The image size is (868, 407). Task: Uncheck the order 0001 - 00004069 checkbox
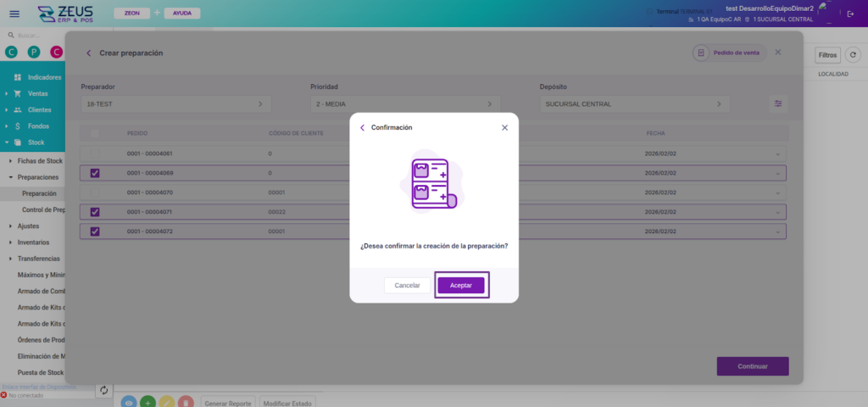95,173
